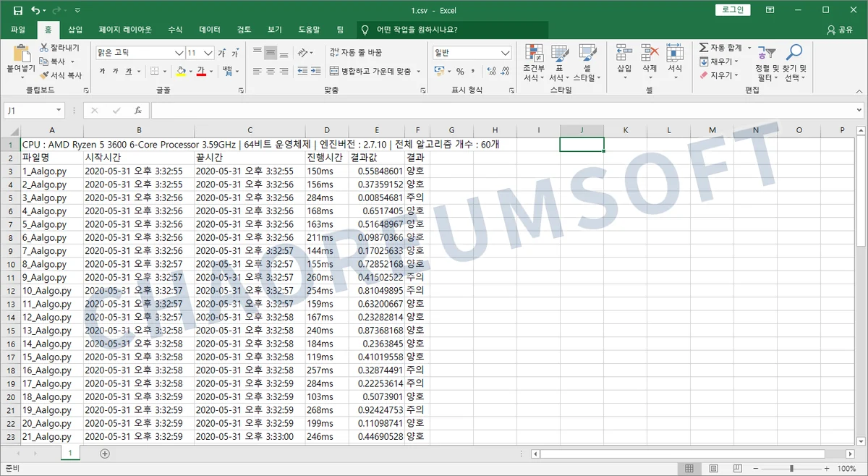
Task: Insert cells with the 삽입 button in the cells group
Action: (x=624, y=63)
